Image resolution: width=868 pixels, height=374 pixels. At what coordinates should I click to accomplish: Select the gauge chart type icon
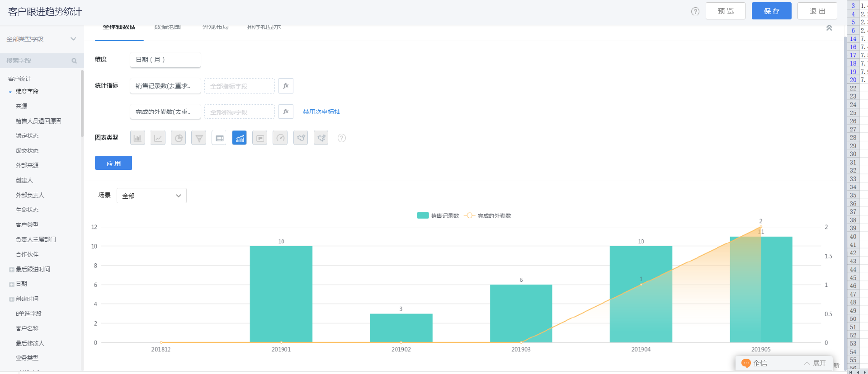(x=280, y=138)
